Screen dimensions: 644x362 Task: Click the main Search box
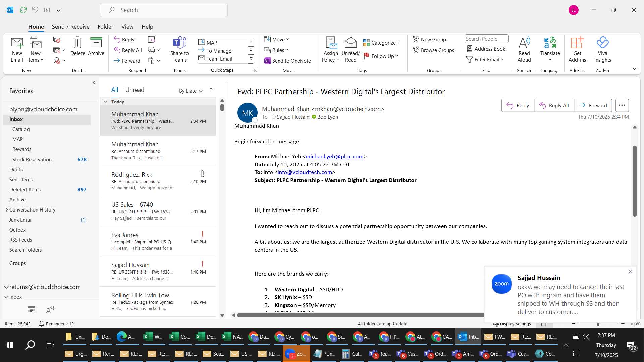coord(164,10)
